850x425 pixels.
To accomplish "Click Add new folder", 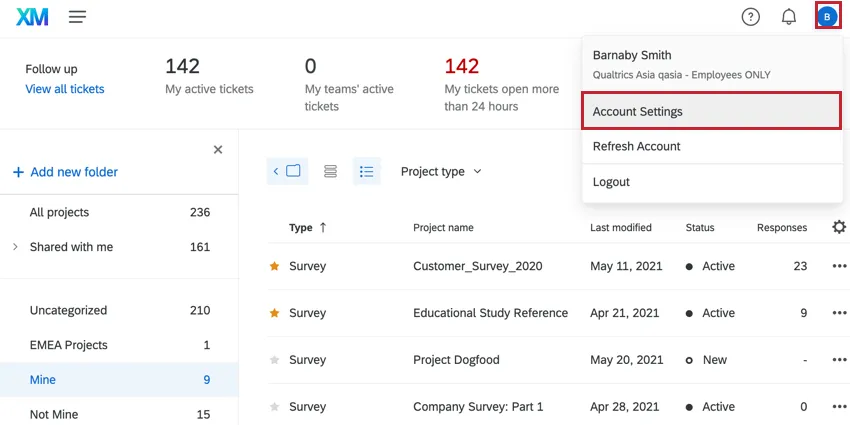I will coord(65,172).
